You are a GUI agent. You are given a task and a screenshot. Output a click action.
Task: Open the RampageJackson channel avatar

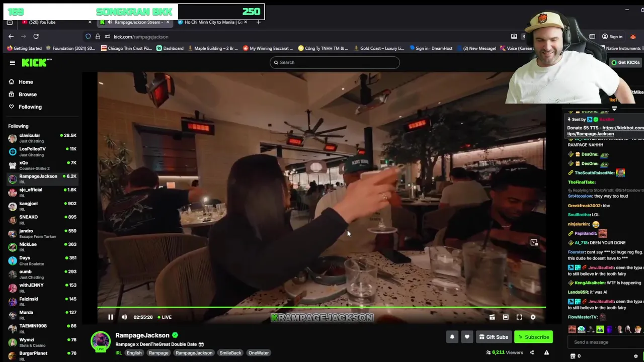pyautogui.click(x=100, y=341)
